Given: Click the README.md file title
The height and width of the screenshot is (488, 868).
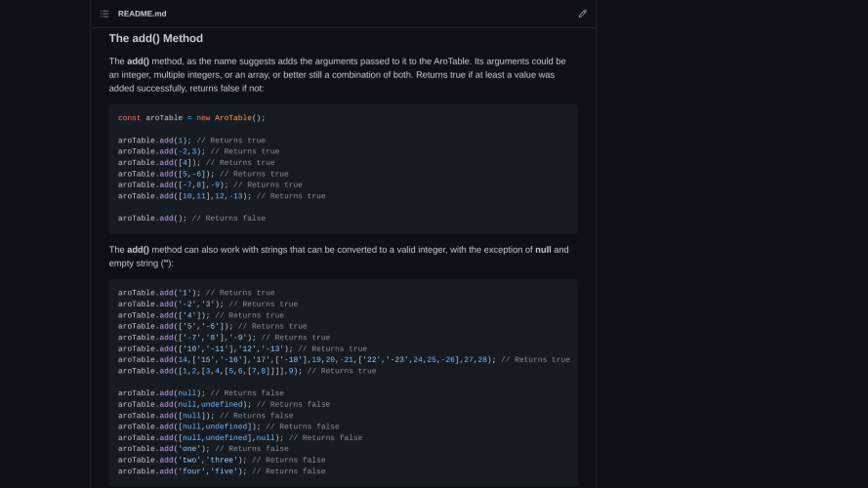Looking at the screenshot, I should [142, 14].
